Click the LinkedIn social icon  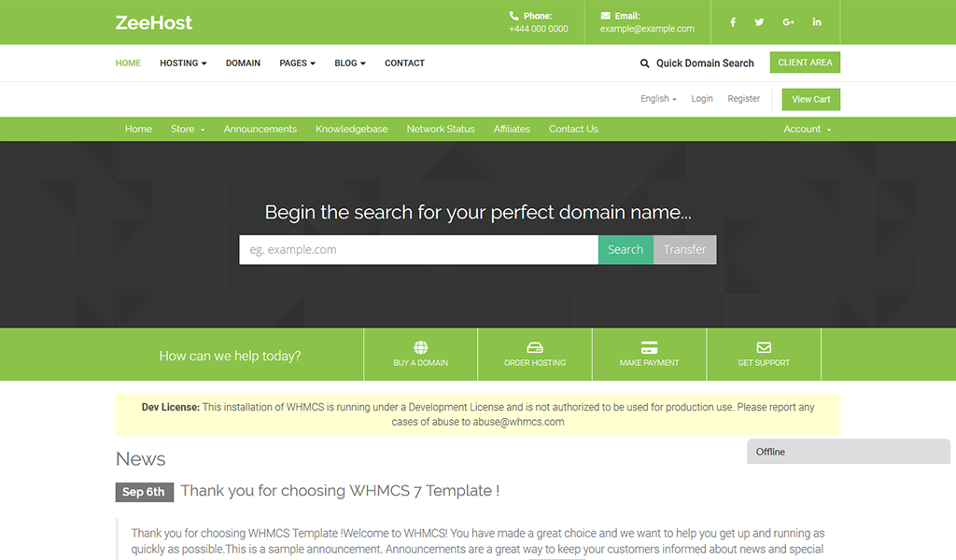pyautogui.click(x=816, y=21)
